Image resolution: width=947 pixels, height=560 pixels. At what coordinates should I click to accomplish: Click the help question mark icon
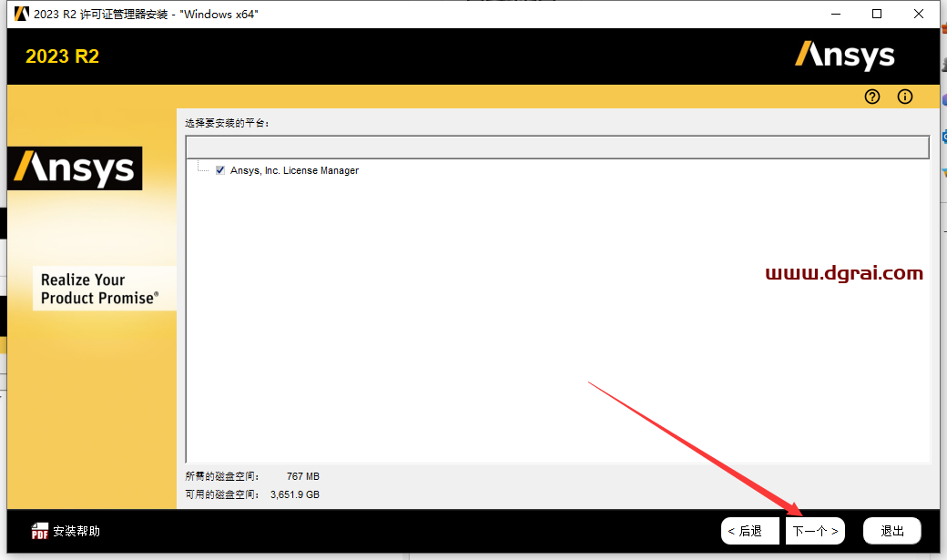(872, 97)
